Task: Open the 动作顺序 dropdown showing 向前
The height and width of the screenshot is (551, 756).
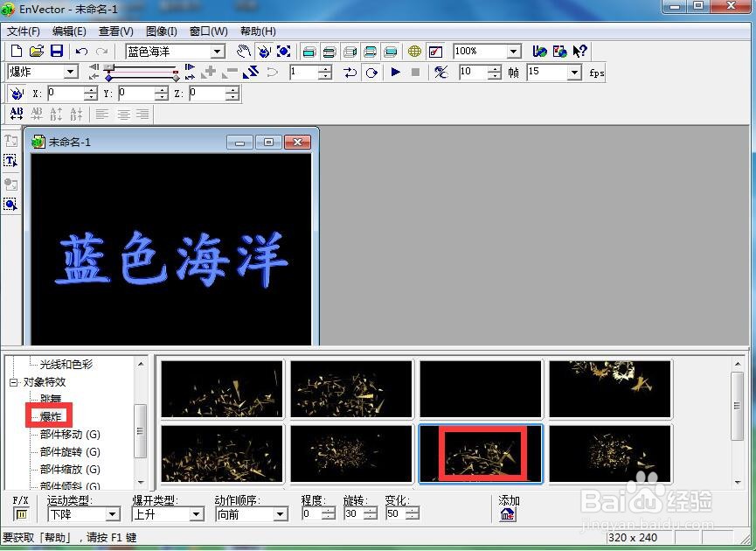Action: (281, 514)
